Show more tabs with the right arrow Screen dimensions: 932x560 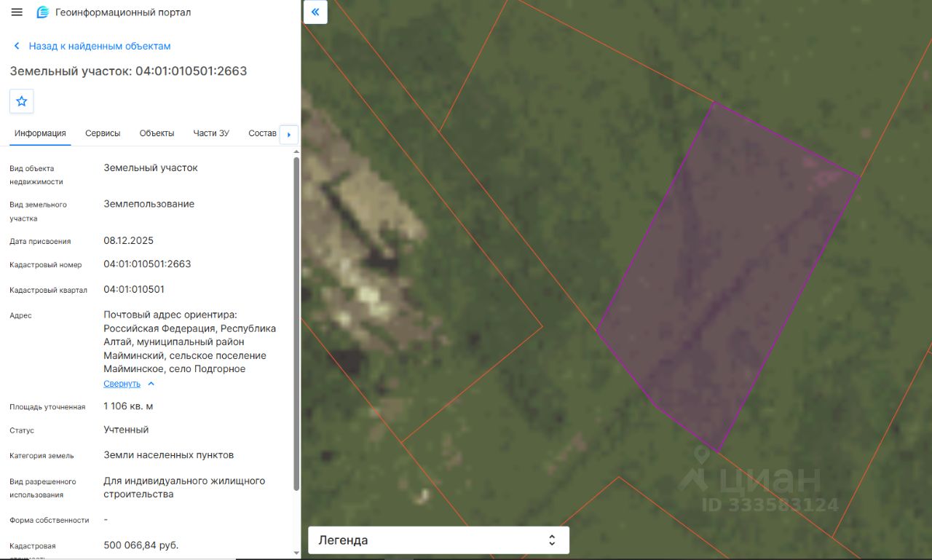289,135
